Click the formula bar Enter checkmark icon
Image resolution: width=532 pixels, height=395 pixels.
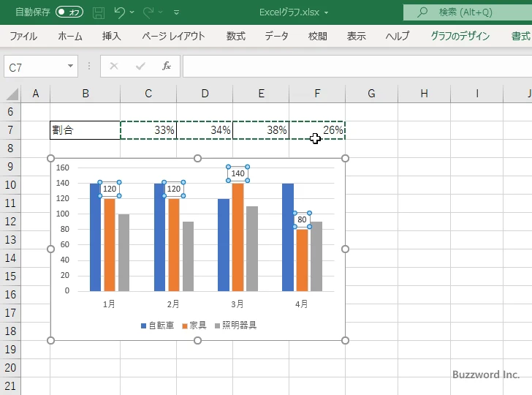coord(140,67)
